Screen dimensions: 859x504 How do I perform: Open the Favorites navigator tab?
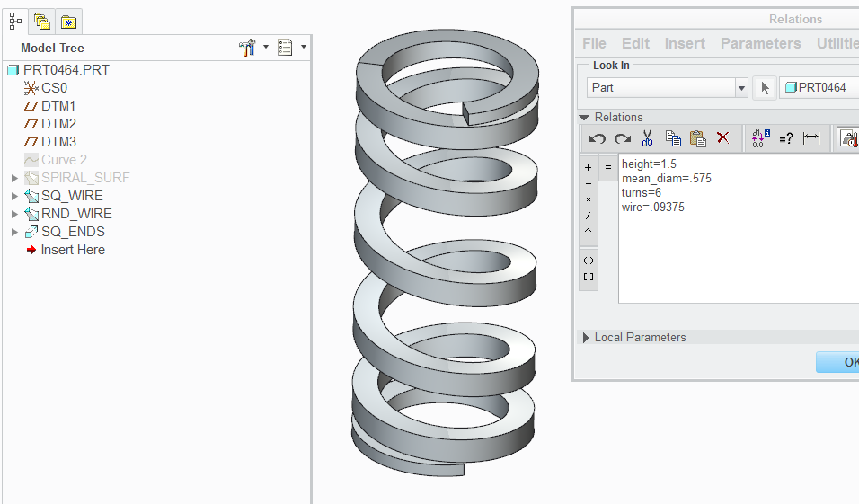[68, 22]
